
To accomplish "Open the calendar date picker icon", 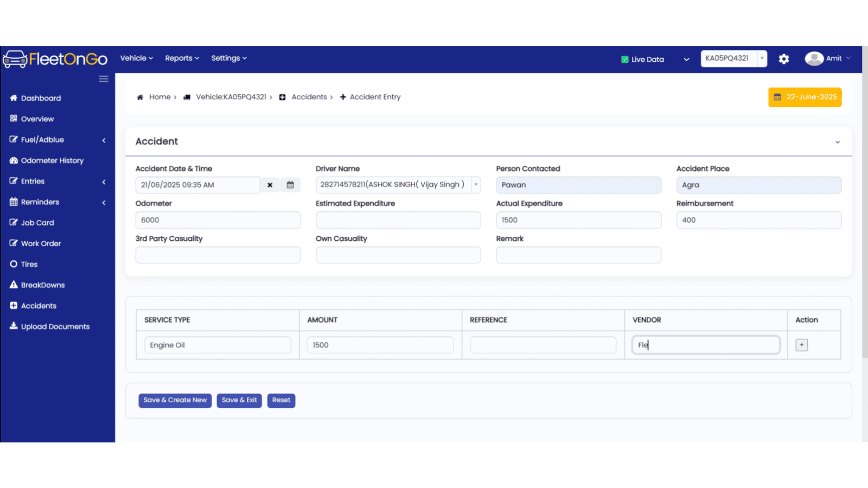I will click(290, 185).
